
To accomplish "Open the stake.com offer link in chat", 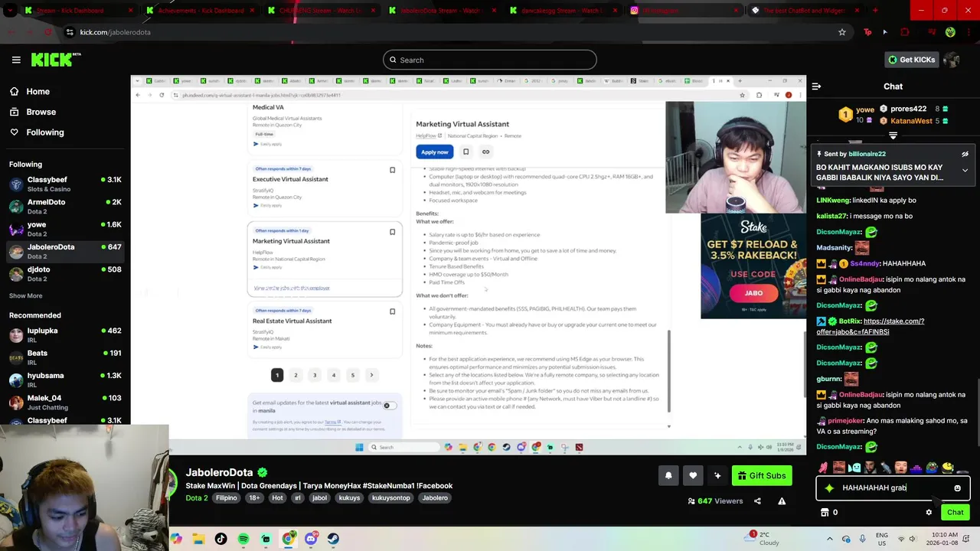I will point(870,326).
